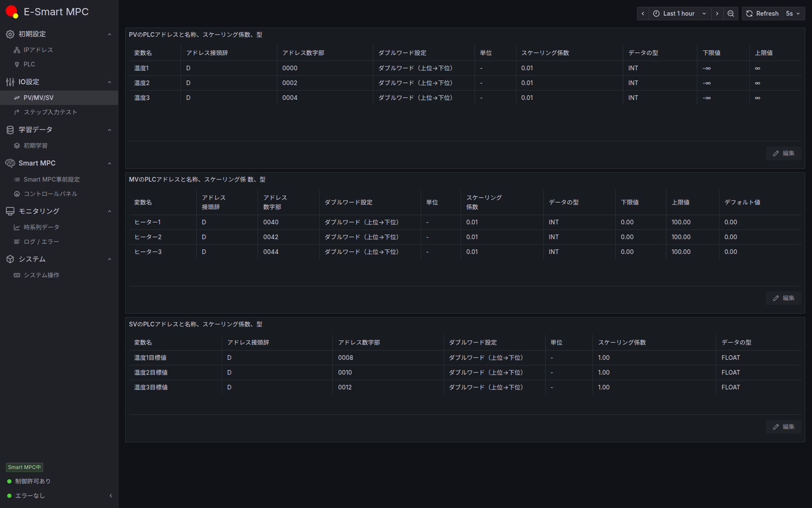Click address 0044 in the MV table

271,252
